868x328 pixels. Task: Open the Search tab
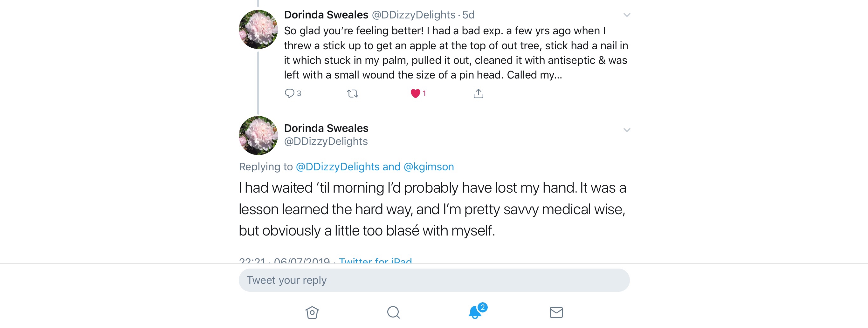[x=393, y=312]
